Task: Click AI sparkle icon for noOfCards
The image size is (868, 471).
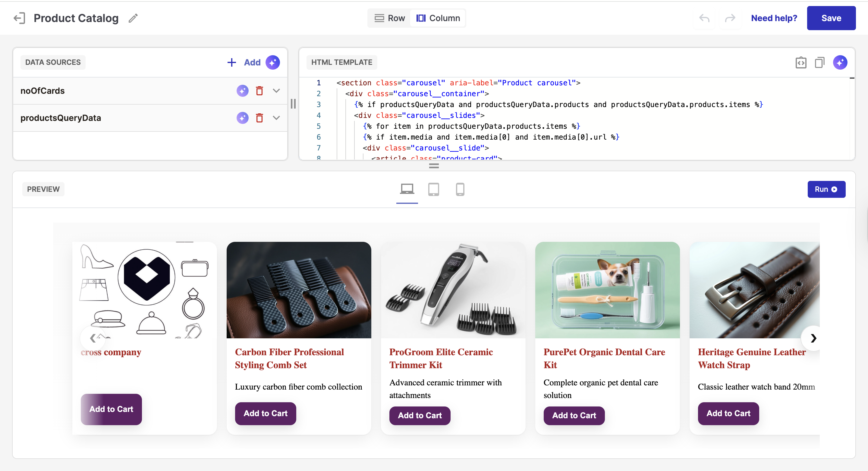Action: click(x=242, y=91)
